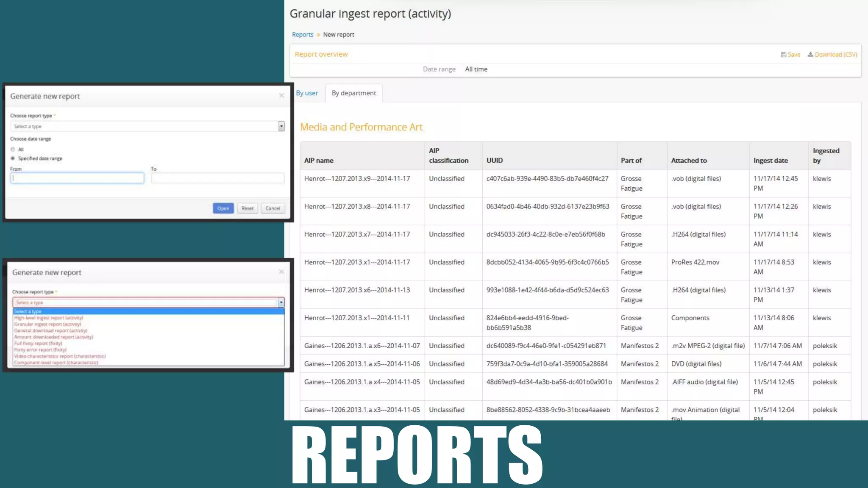Choose Granular ingest report (activity) option

pos(47,324)
